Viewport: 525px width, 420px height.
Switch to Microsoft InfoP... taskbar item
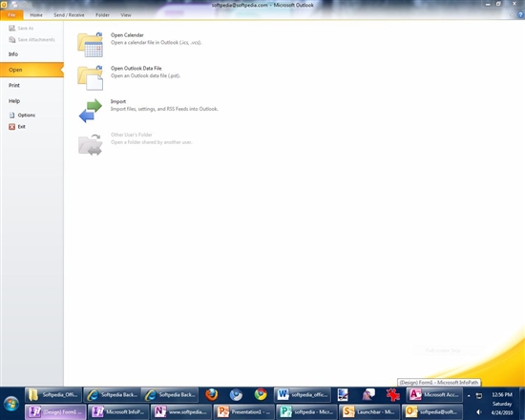coord(118,411)
